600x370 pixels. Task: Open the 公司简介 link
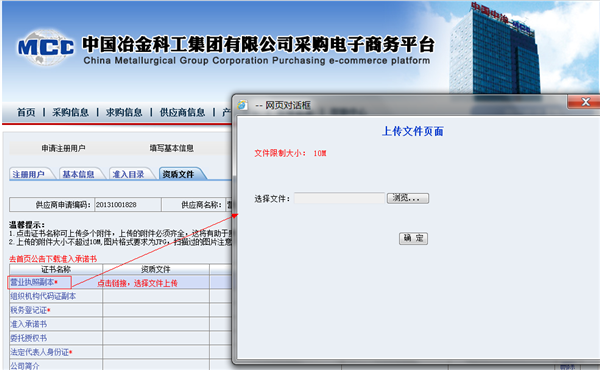tap(24, 366)
